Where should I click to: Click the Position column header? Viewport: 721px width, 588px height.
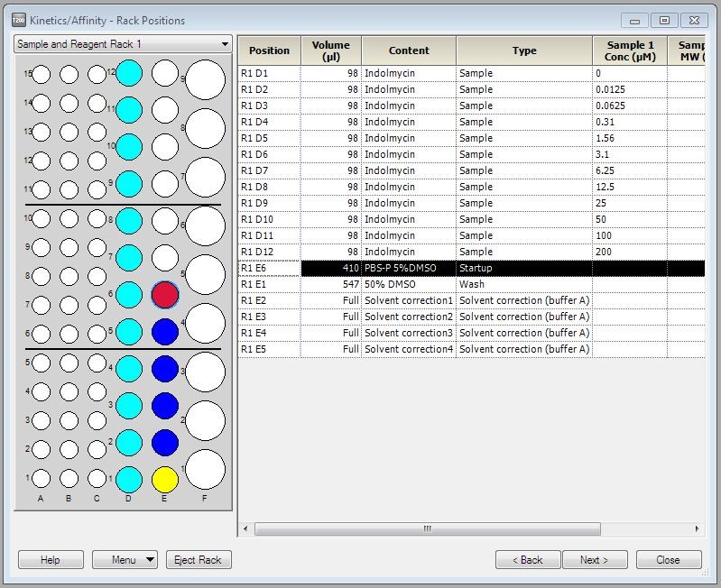coord(269,51)
